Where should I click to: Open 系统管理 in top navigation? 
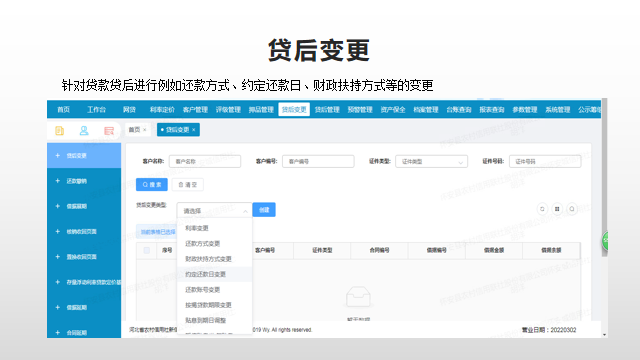tap(558, 109)
